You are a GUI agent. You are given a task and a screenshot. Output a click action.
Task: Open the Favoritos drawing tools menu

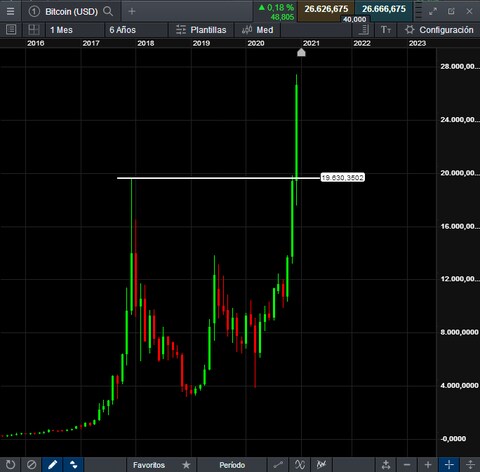(x=149, y=465)
